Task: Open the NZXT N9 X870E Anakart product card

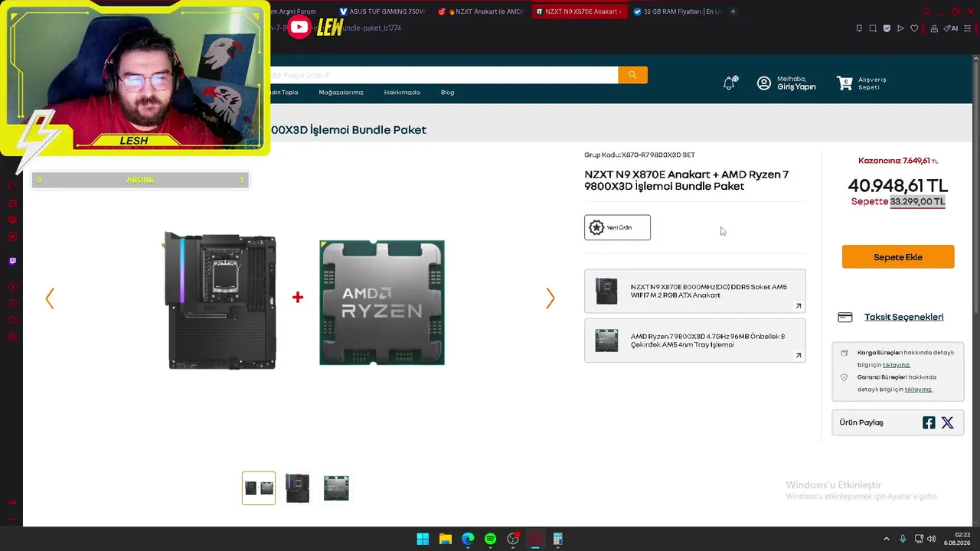Action: pyautogui.click(x=695, y=291)
